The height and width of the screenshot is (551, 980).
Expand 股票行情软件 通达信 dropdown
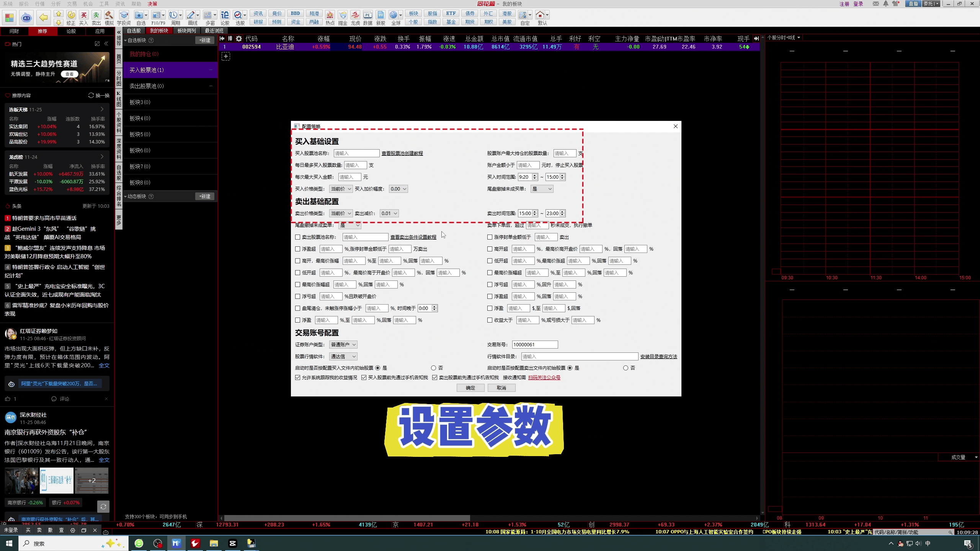(343, 357)
